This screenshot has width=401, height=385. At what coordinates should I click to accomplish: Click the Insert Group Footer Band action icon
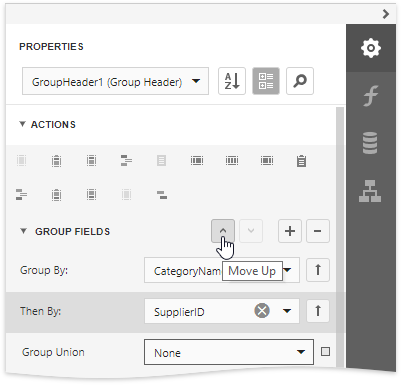(22, 194)
